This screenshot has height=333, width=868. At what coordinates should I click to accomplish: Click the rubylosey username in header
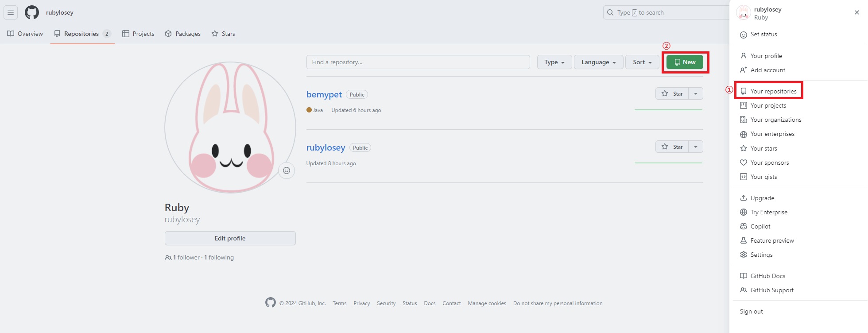pos(60,12)
